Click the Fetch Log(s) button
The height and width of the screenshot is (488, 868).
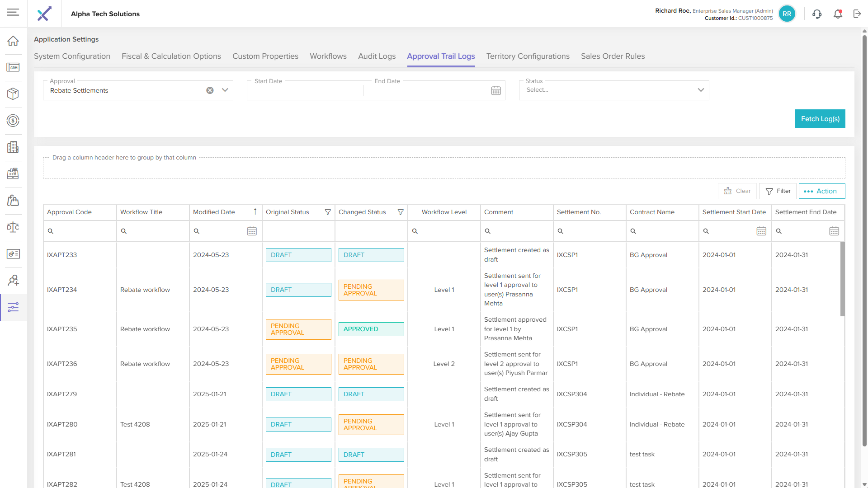[x=820, y=119]
